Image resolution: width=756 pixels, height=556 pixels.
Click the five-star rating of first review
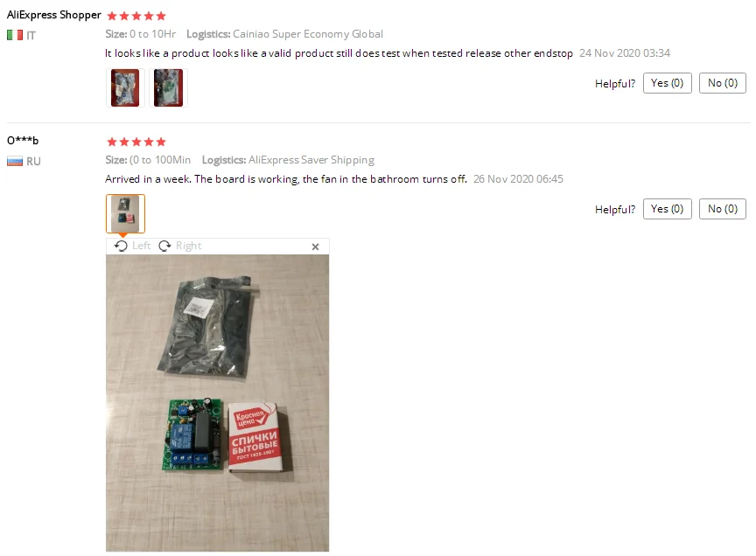click(136, 16)
